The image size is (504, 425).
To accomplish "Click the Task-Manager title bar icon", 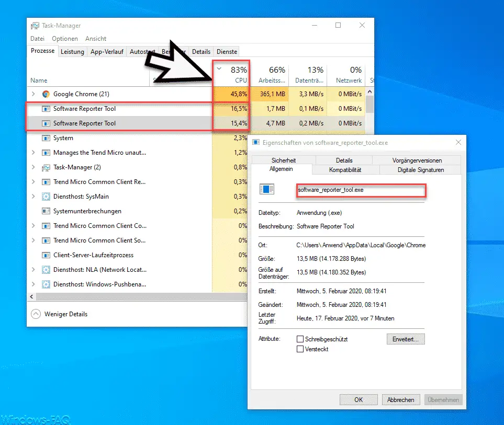I will (x=35, y=26).
